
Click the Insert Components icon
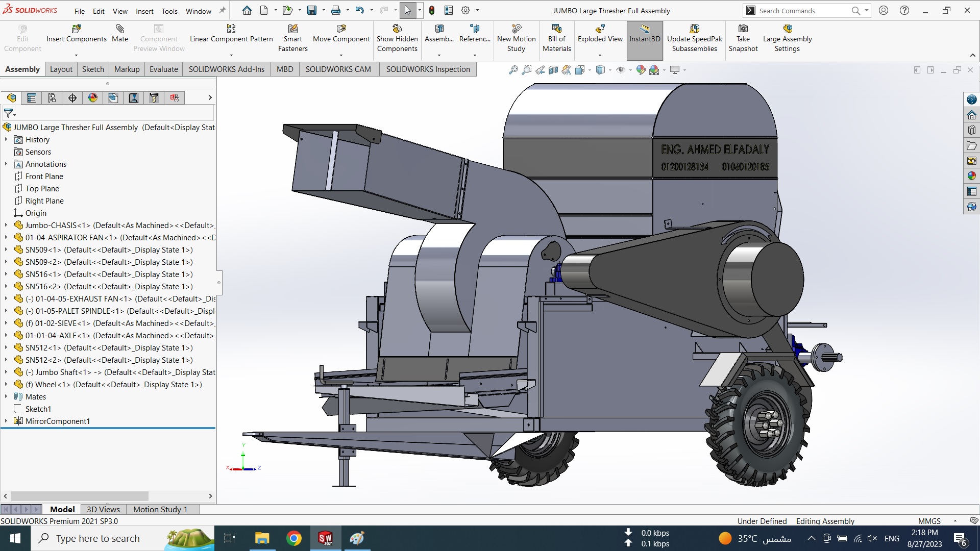click(77, 29)
